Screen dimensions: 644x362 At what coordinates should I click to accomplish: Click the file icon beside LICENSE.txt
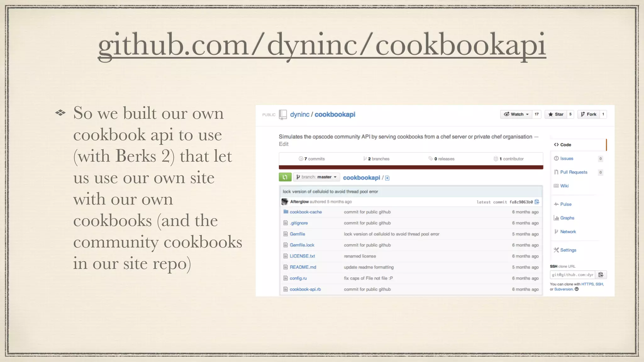tap(286, 256)
